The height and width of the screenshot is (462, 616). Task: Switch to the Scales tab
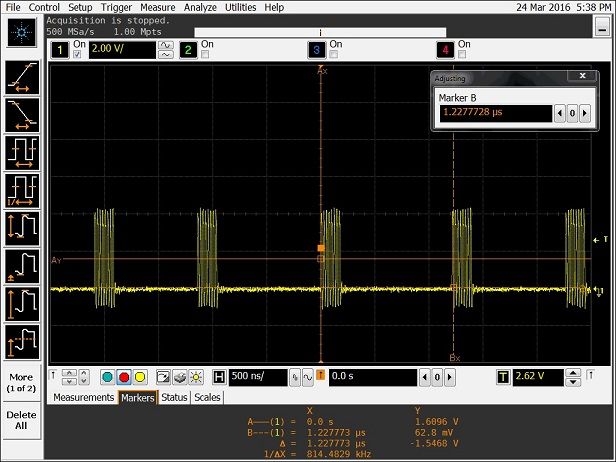pos(207,398)
